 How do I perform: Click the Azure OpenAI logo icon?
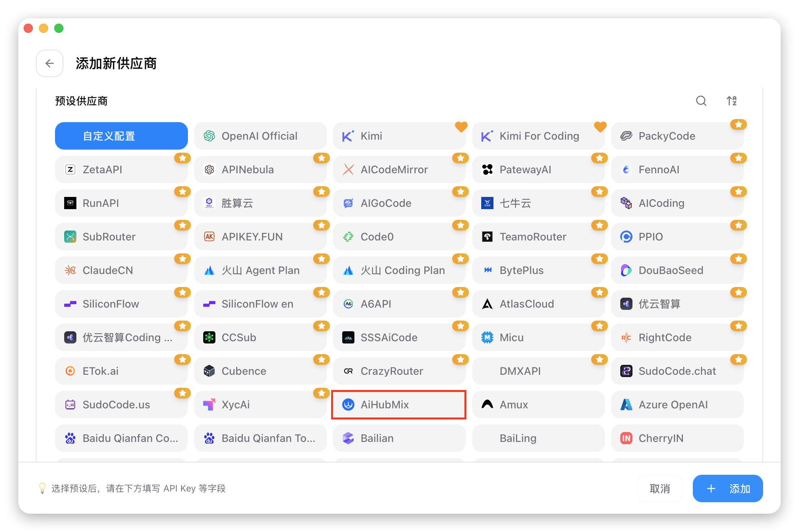pyautogui.click(x=626, y=405)
